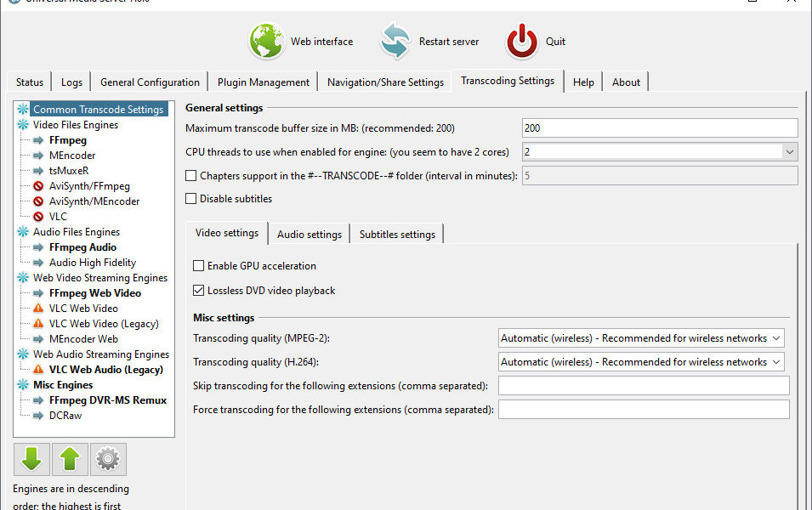Enable GPU acceleration checkbox
The height and width of the screenshot is (510, 812).
199,266
